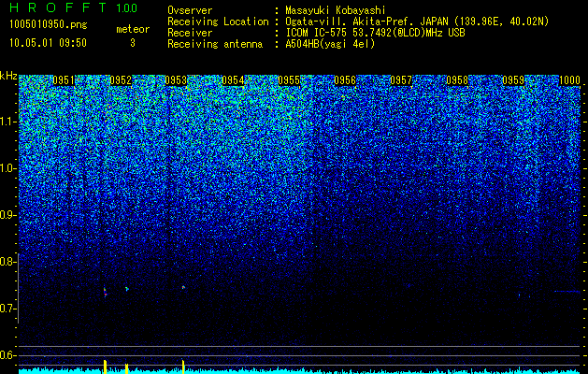Click the 1.1 frequency axis label
Screen dimensions: 588x374
coord(7,122)
